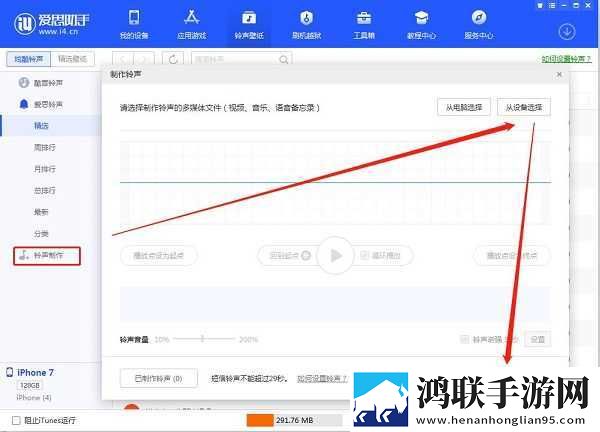Click the light blue clip track below controls
The height and width of the screenshot is (432, 600).
coord(336,304)
